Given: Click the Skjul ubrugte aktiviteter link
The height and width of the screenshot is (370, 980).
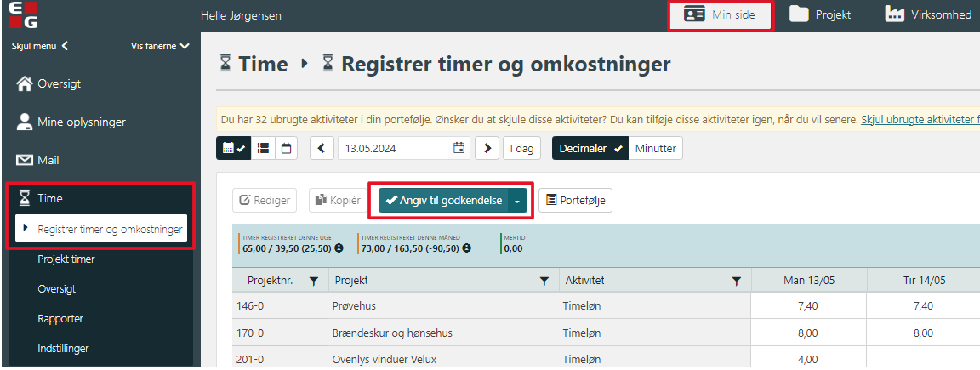Looking at the screenshot, I should pyautogui.click(x=920, y=119).
